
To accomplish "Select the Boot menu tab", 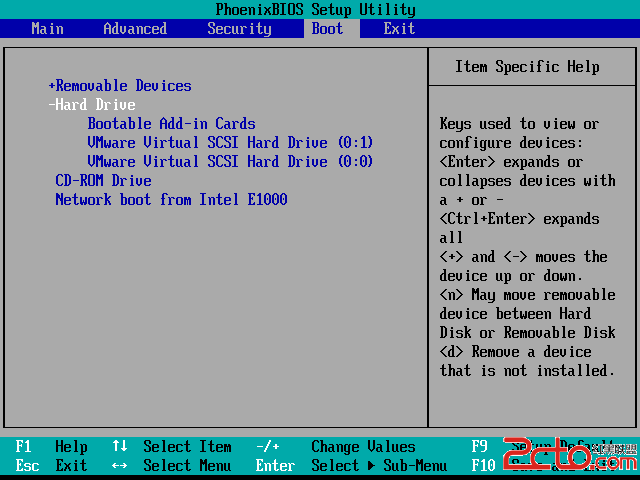I will click(327, 29).
